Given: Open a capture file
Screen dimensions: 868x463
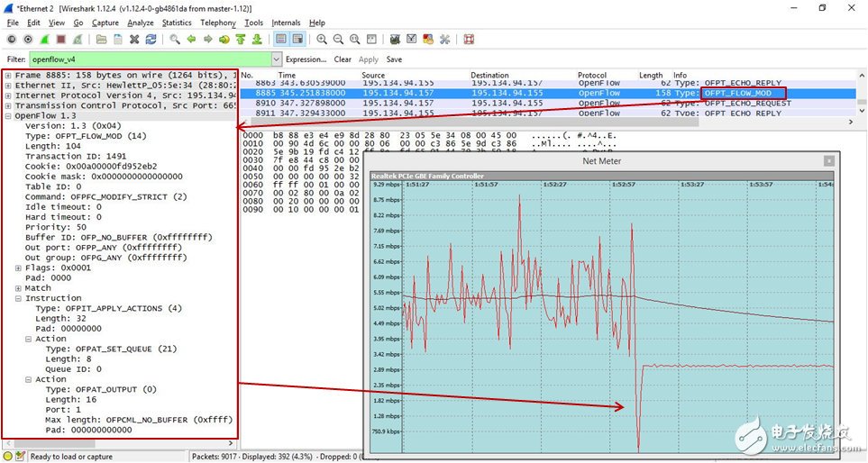Looking at the screenshot, I should pyautogui.click(x=101, y=40).
